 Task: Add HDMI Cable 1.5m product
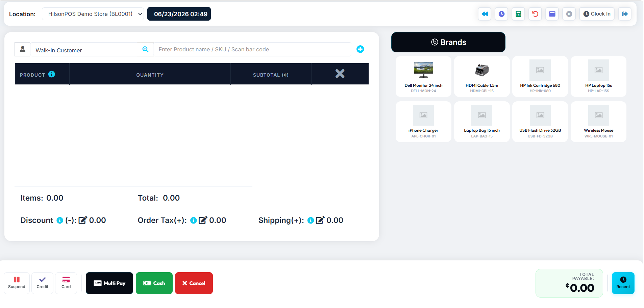[482, 77]
